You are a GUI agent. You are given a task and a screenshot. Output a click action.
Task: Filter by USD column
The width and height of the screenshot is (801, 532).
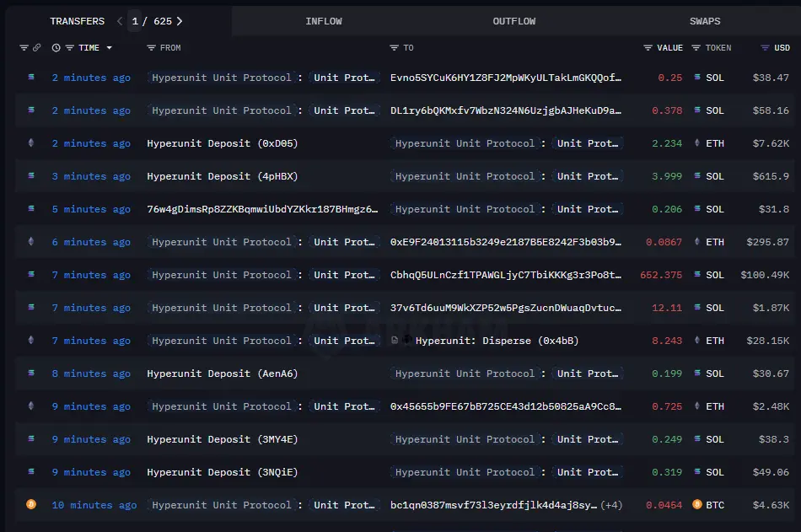(x=765, y=47)
